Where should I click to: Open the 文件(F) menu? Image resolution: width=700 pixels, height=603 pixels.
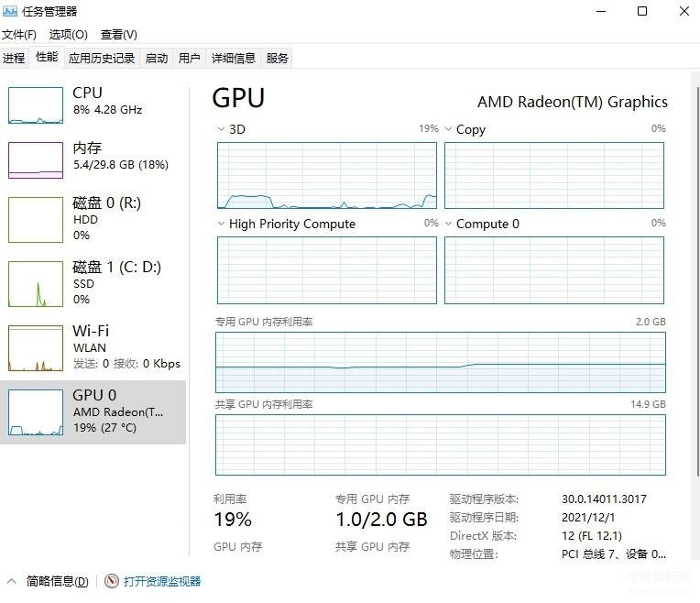point(18,35)
